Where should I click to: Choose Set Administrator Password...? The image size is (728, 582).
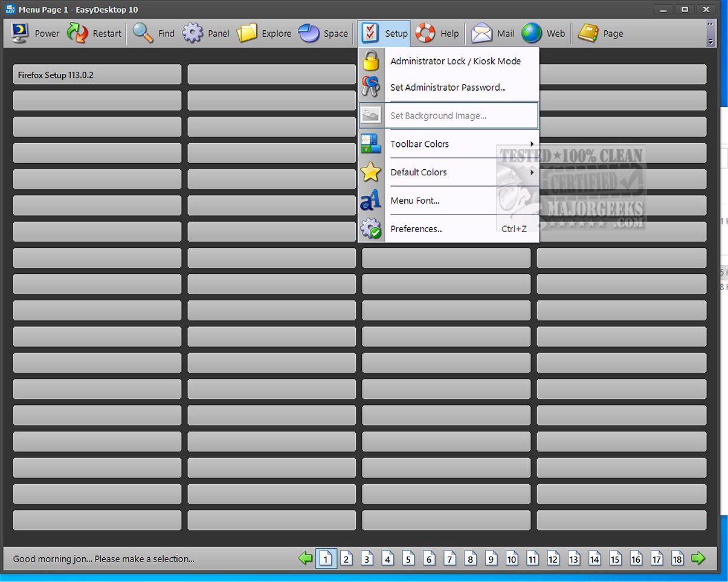(x=448, y=87)
